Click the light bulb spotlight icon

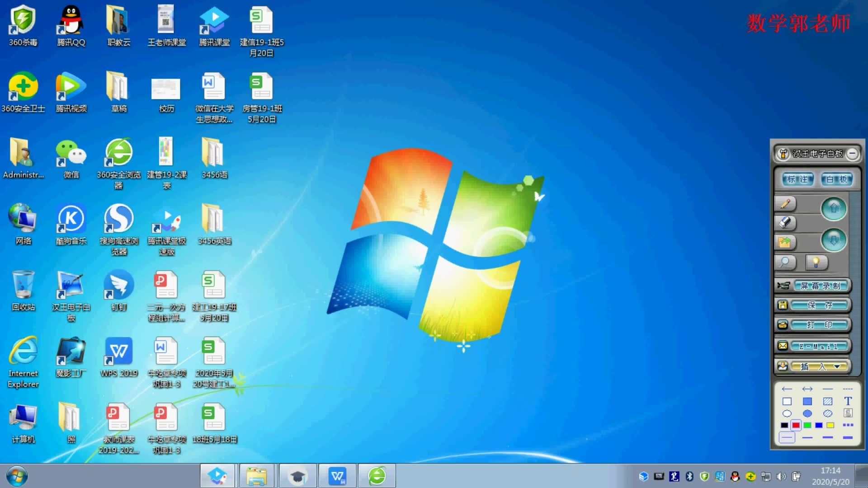coord(816,262)
